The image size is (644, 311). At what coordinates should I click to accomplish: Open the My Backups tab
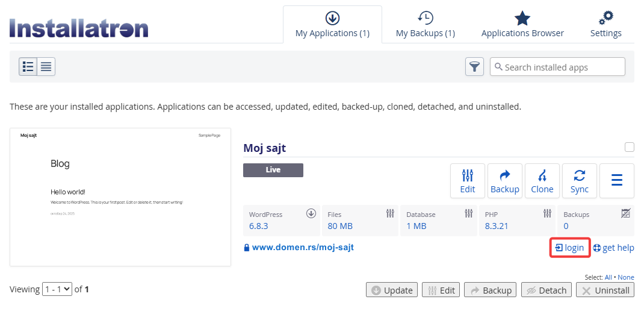(425, 25)
